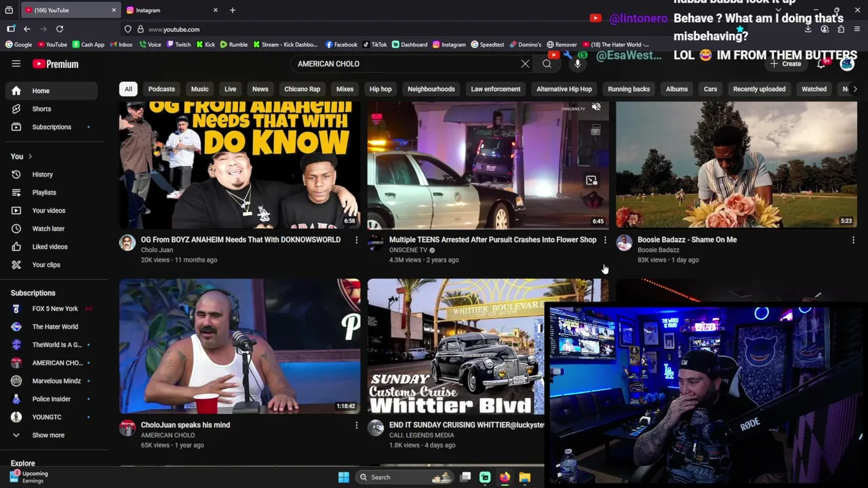Play the CholoJuan speaks his mind thumbnail
The image size is (868, 488).
240,346
